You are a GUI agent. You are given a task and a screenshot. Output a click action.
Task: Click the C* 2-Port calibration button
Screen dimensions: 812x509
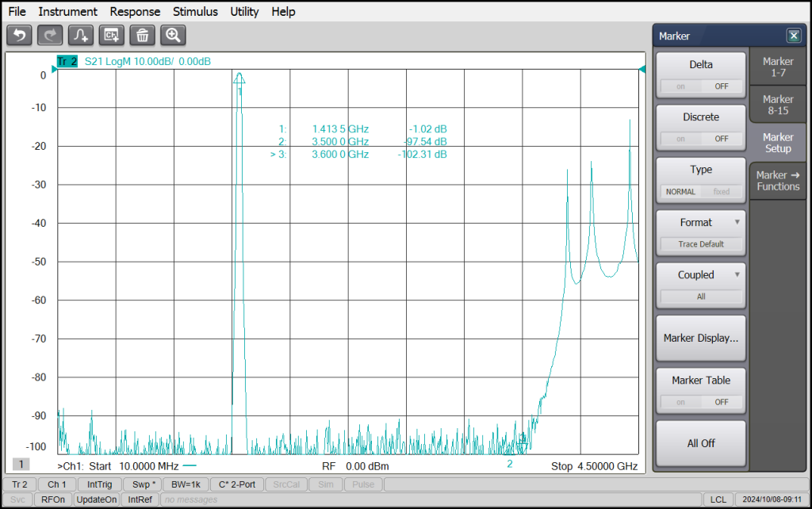236,484
